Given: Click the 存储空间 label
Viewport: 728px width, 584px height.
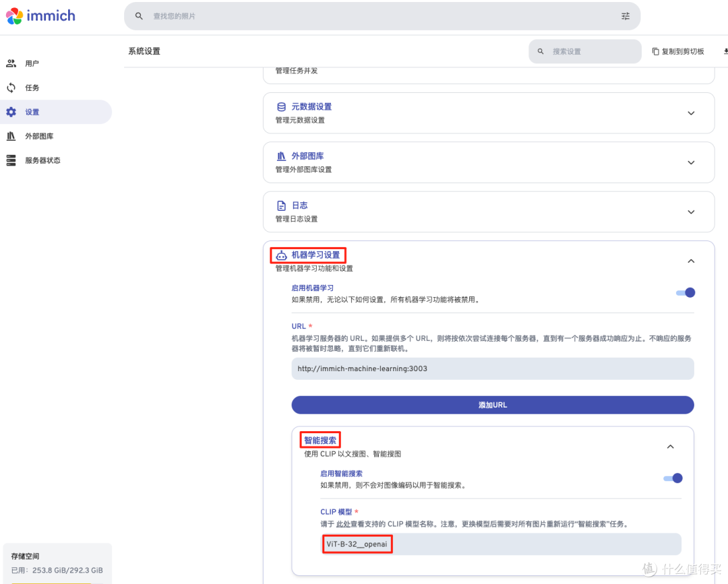Looking at the screenshot, I should (25, 556).
